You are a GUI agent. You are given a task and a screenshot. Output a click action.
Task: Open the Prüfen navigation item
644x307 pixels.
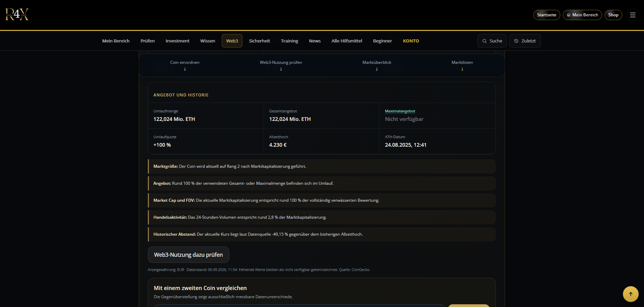[x=148, y=41]
